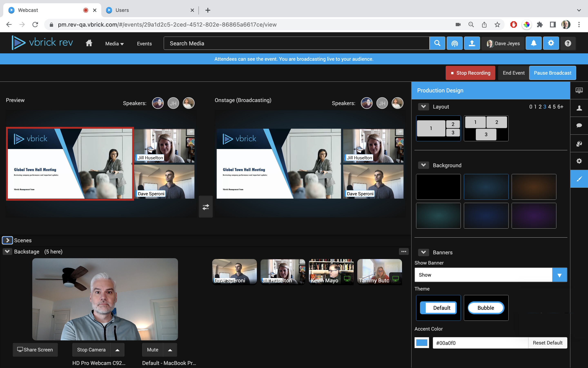Collapse the Layout section
The width and height of the screenshot is (588, 368).
pos(423,107)
